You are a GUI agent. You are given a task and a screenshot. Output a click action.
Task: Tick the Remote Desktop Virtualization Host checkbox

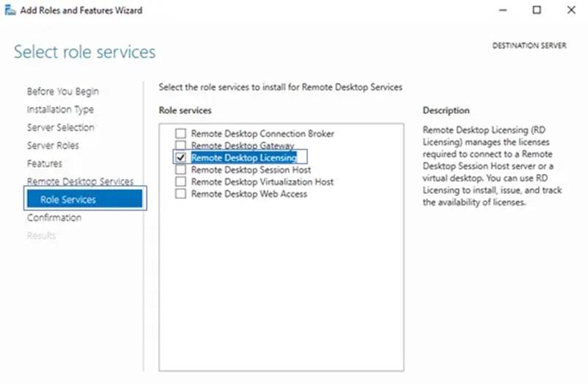[180, 181]
